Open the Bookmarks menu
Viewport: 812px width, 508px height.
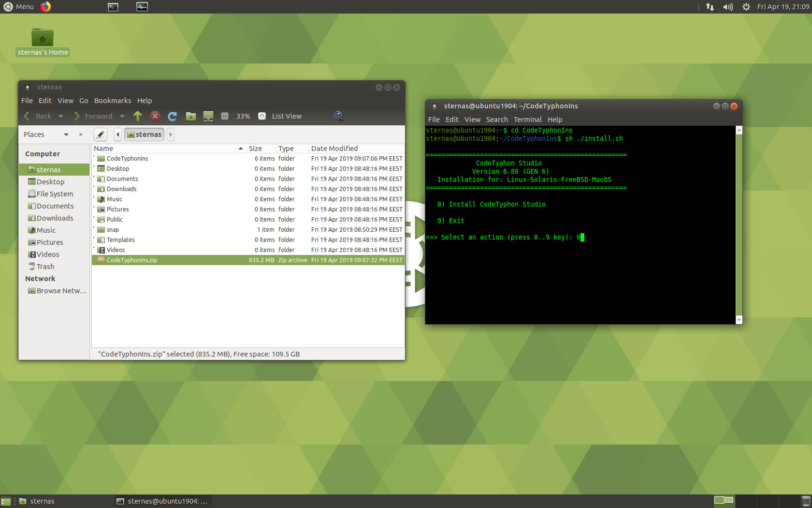[113, 101]
